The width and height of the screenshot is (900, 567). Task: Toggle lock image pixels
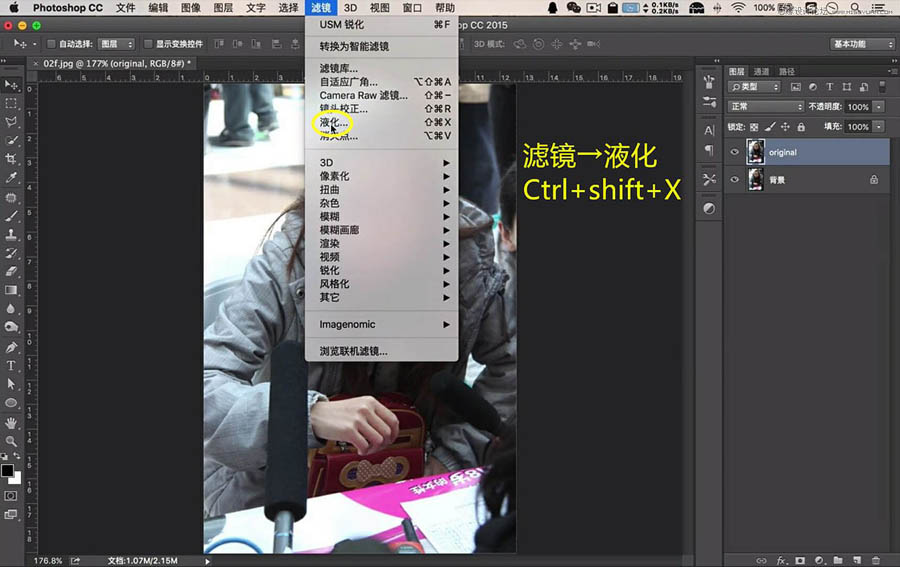point(770,127)
